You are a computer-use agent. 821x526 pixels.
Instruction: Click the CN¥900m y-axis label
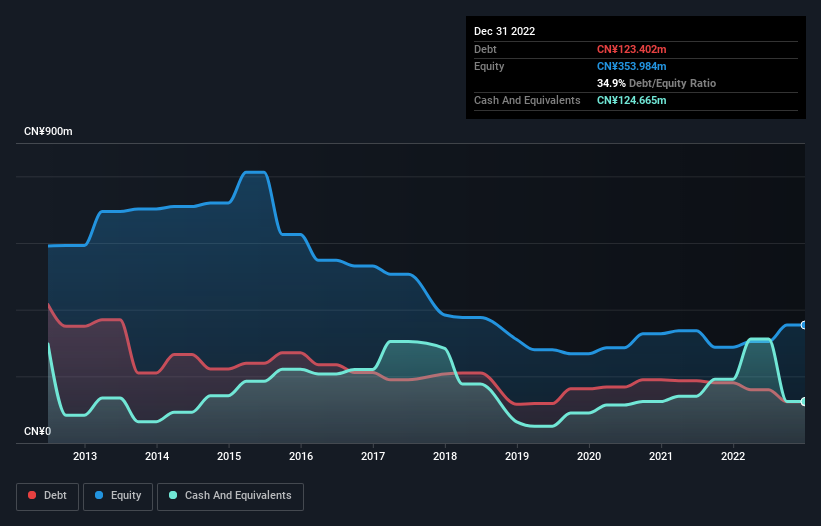click(x=49, y=132)
